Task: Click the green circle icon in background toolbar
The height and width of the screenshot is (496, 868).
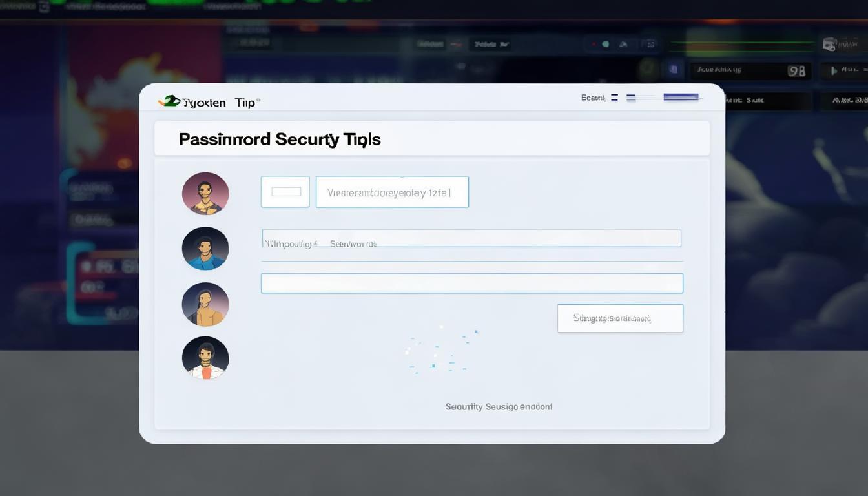Action: tap(605, 45)
